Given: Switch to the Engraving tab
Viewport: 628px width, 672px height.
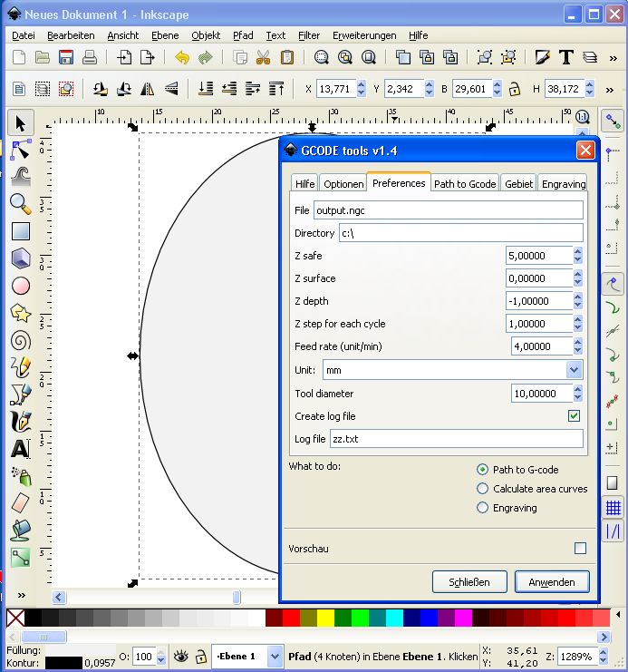Looking at the screenshot, I should [564, 183].
